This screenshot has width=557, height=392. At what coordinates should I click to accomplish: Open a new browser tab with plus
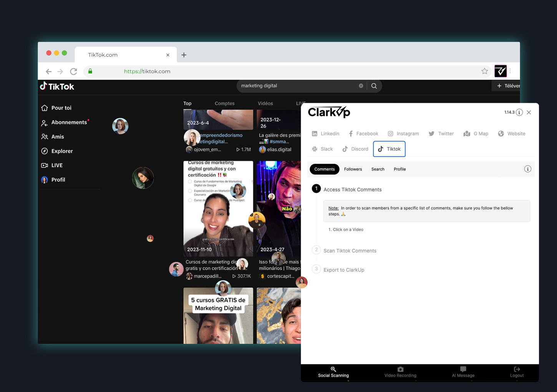coord(184,55)
